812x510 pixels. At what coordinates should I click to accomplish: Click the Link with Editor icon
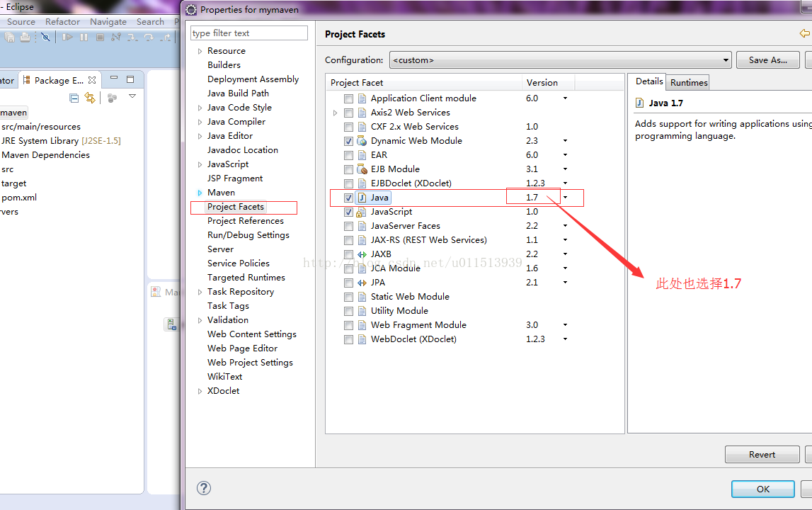coord(90,98)
